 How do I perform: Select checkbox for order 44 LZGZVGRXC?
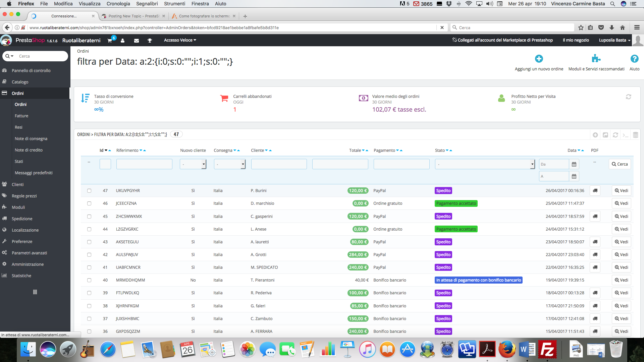coord(89,229)
